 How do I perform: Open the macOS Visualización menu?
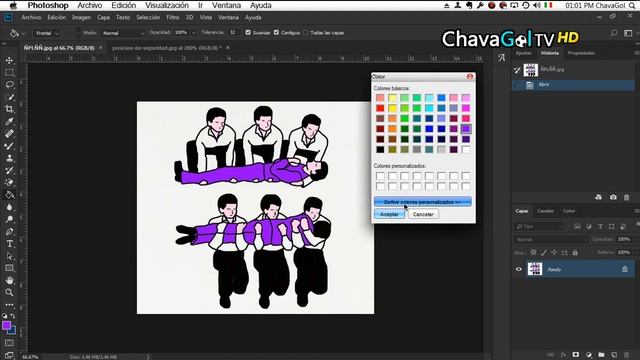pyautogui.click(x=167, y=5)
